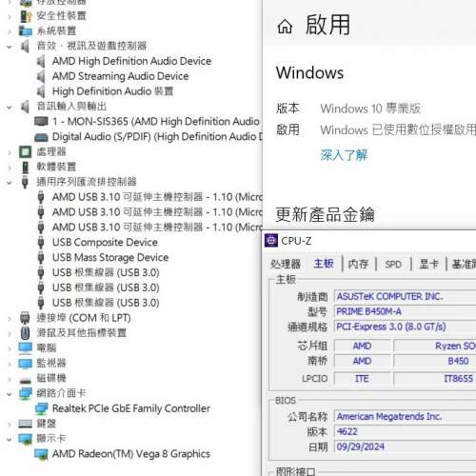Viewport: 476px width, 476px height.
Task: Expand the 監視器 category
Action: click(x=10, y=364)
